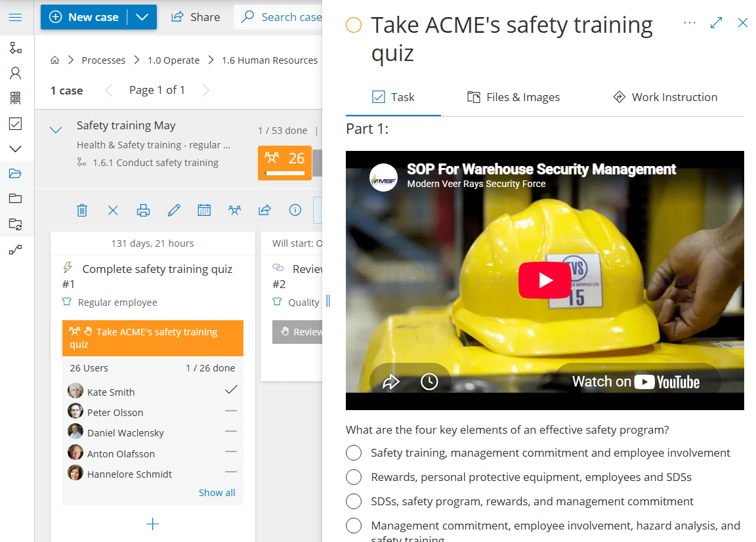Open the folder with process sidebar icon
Screen dimensions: 756x542
point(16,224)
